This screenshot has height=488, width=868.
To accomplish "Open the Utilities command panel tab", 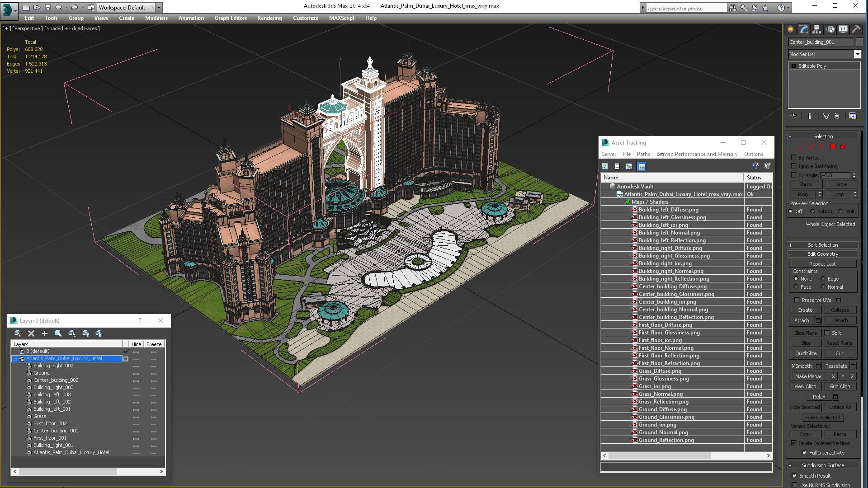I will [x=856, y=29].
